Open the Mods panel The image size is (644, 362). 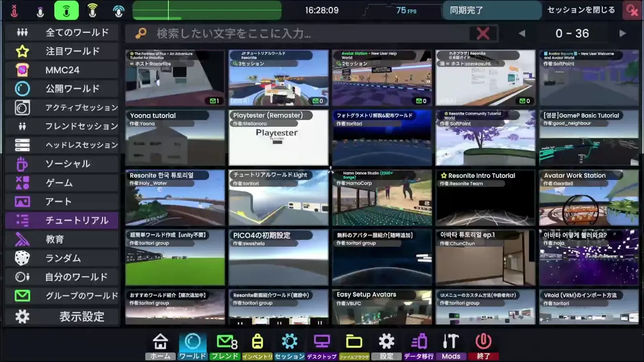click(450, 344)
